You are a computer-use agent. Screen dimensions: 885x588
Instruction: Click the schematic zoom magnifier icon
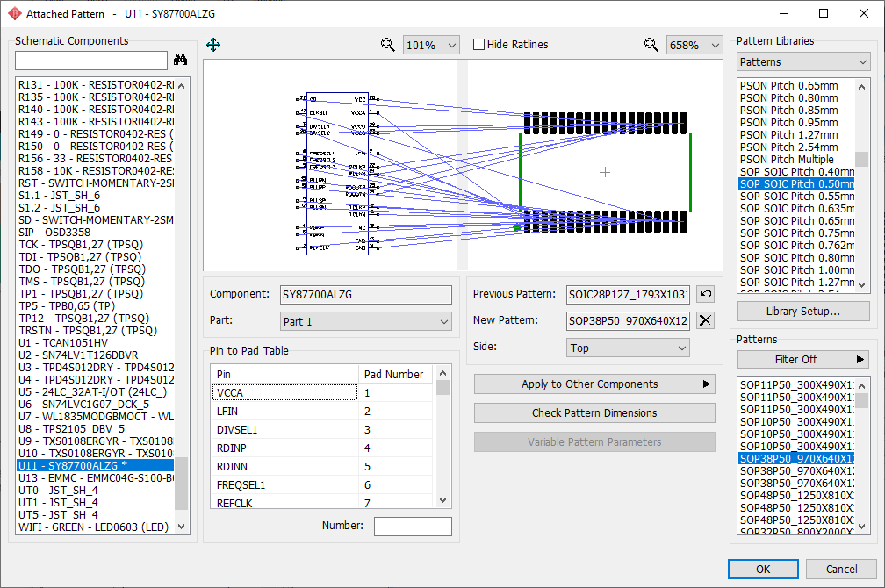click(388, 45)
